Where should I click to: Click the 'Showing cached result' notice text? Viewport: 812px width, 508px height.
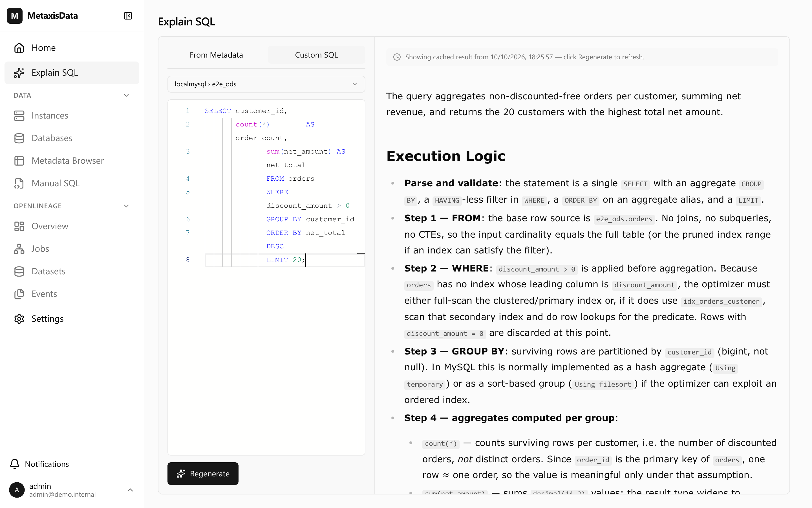[524, 57]
